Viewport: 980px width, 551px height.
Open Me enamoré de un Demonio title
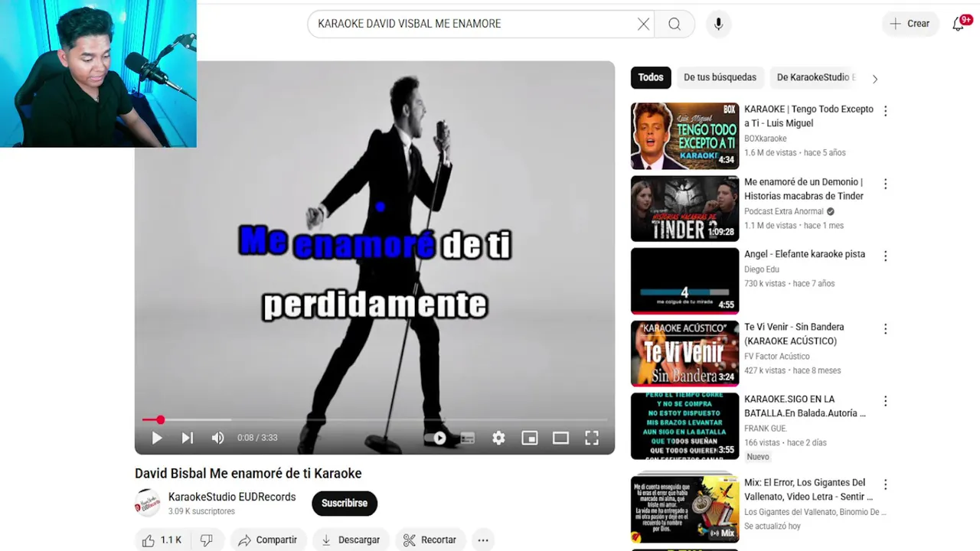[x=804, y=189]
